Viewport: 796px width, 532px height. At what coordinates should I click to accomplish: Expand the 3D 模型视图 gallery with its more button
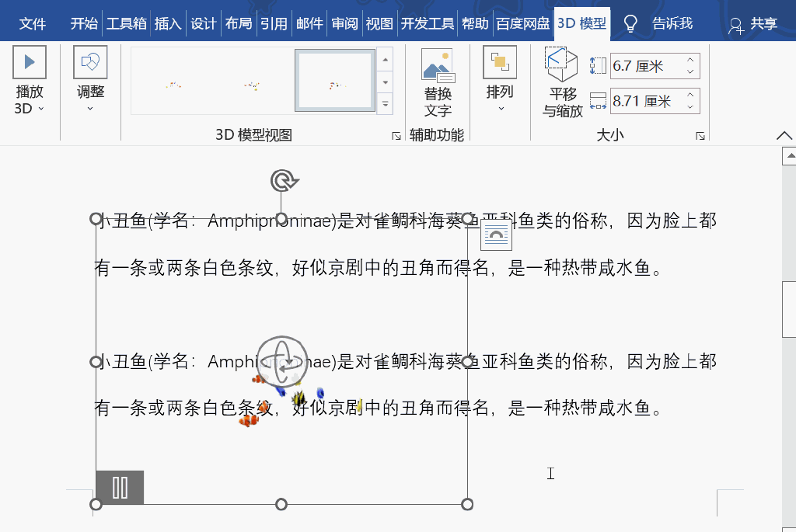(384, 102)
